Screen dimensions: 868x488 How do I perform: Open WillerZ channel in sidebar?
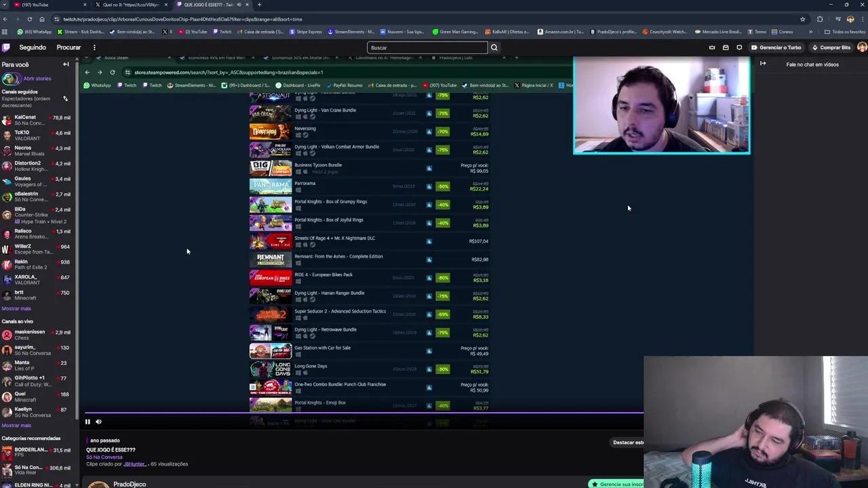tap(39, 249)
